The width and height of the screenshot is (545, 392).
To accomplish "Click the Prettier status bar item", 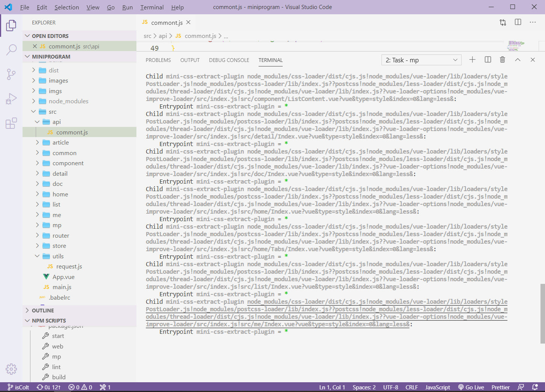I will pos(501,387).
